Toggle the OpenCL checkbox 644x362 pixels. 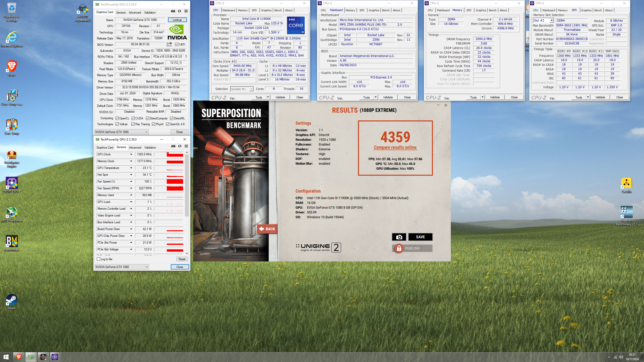pyautogui.click(x=117, y=118)
